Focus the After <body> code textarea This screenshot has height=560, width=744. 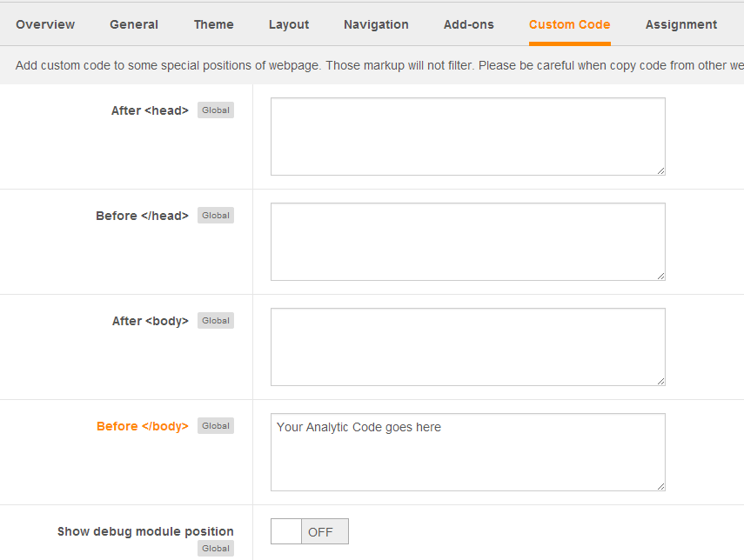[x=468, y=347]
